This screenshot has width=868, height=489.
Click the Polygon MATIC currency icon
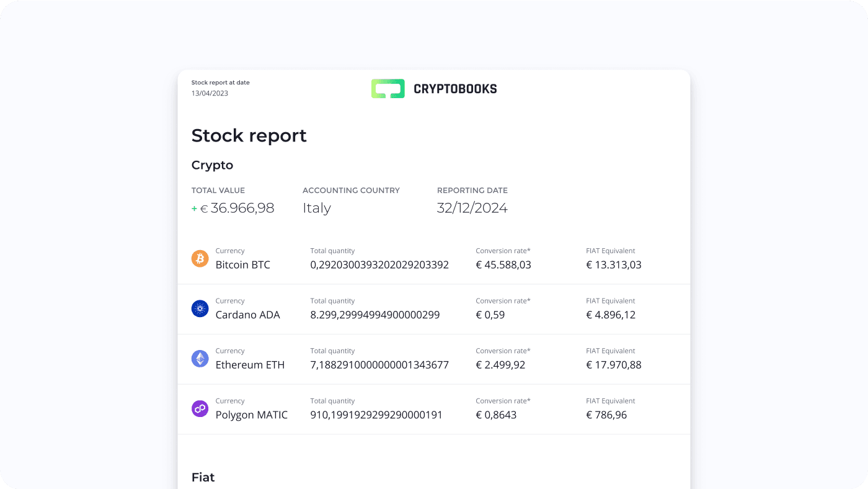pyautogui.click(x=200, y=408)
